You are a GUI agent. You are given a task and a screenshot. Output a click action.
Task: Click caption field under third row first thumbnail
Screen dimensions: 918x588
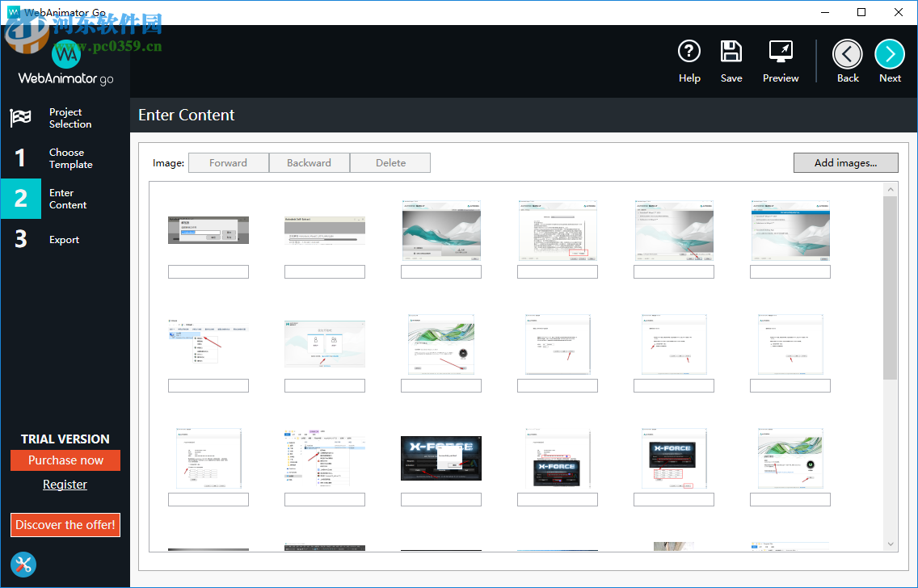coord(208,499)
